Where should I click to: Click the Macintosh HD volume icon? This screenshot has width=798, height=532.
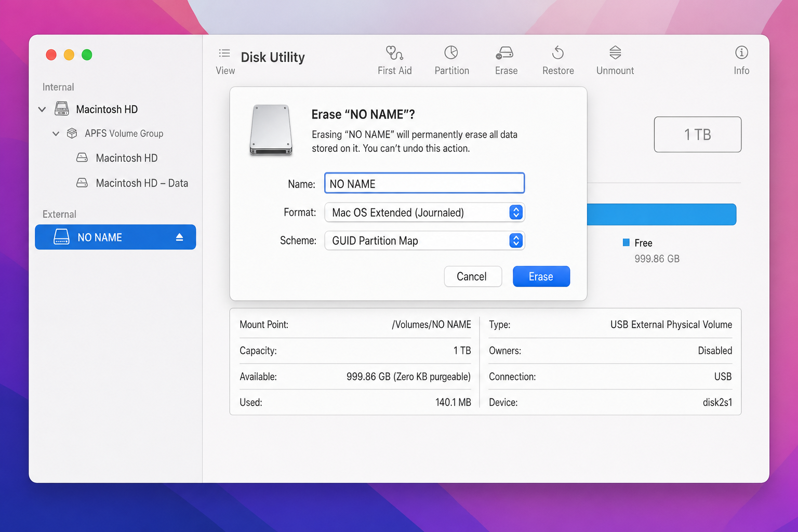[x=82, y=157]
